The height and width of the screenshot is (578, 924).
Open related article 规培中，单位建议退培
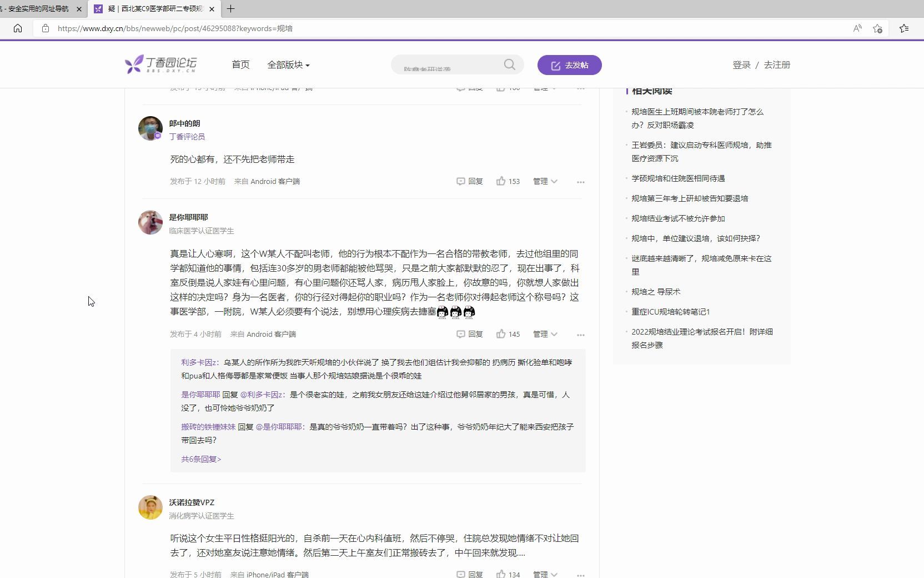[x=696, y=238]
